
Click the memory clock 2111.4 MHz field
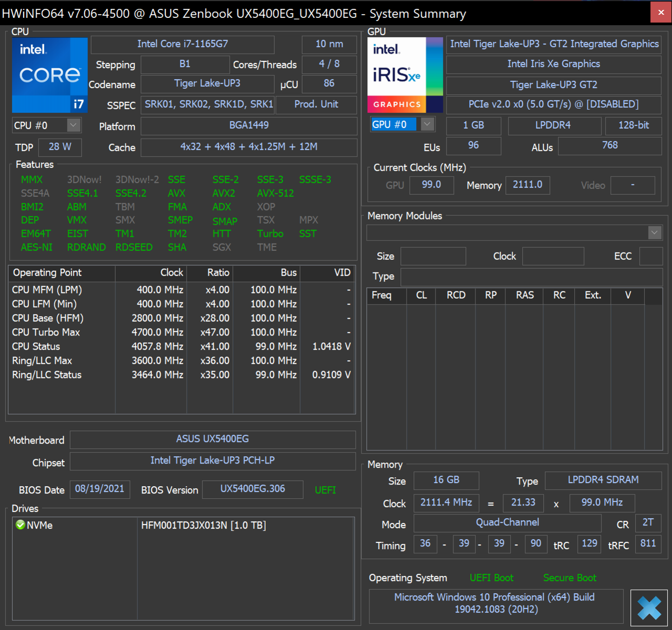tap(446, 502)
